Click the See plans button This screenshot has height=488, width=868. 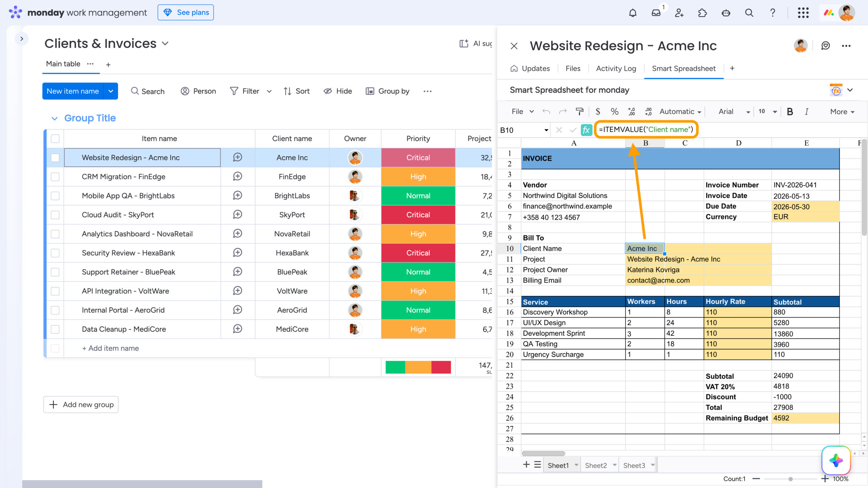[x=185, y=13]
